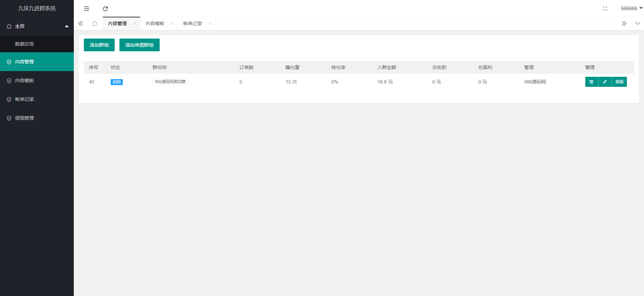Click the 订单数 column header

pyautogui.click(x=247, y=67)
